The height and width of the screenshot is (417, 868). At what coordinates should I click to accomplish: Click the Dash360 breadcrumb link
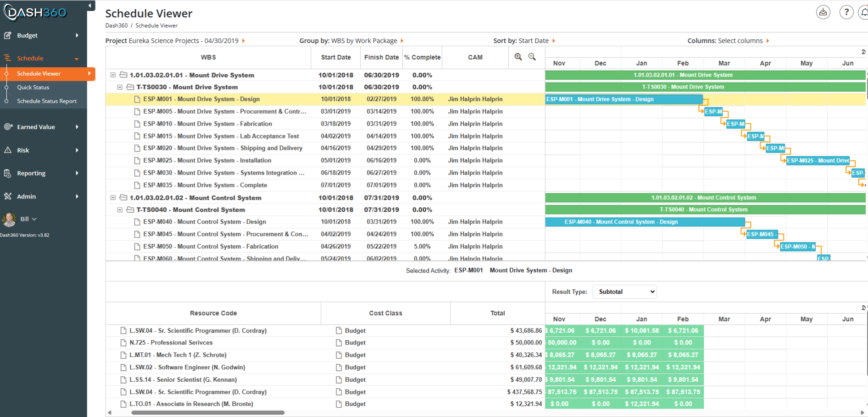tap(117, 26)
